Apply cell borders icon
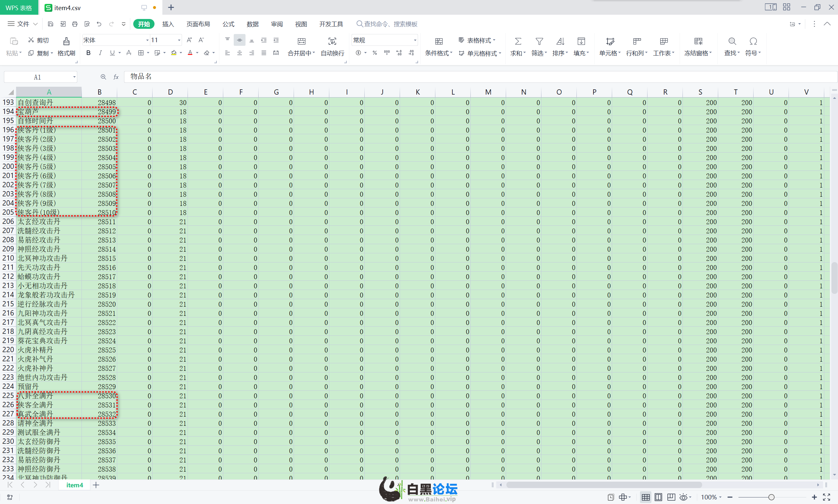This screenshot has width=838, height=504. point(141,53)
